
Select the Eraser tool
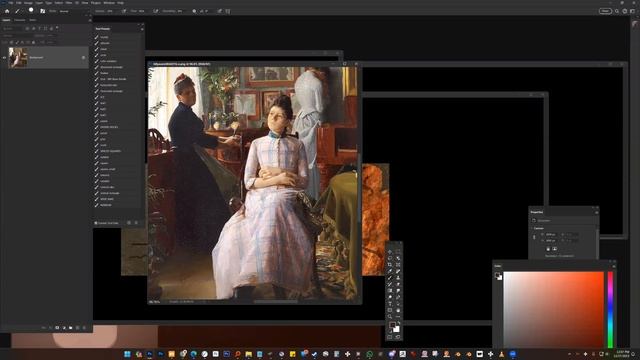398,284
